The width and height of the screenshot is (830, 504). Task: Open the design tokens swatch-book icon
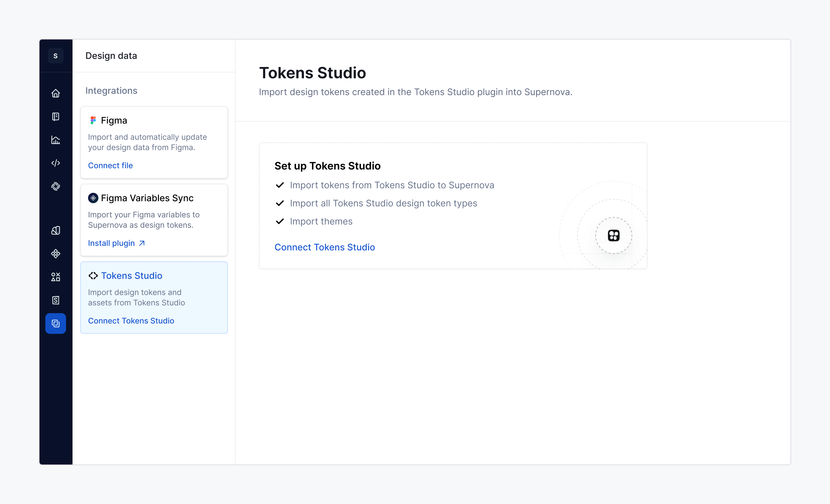coord(56,231)
